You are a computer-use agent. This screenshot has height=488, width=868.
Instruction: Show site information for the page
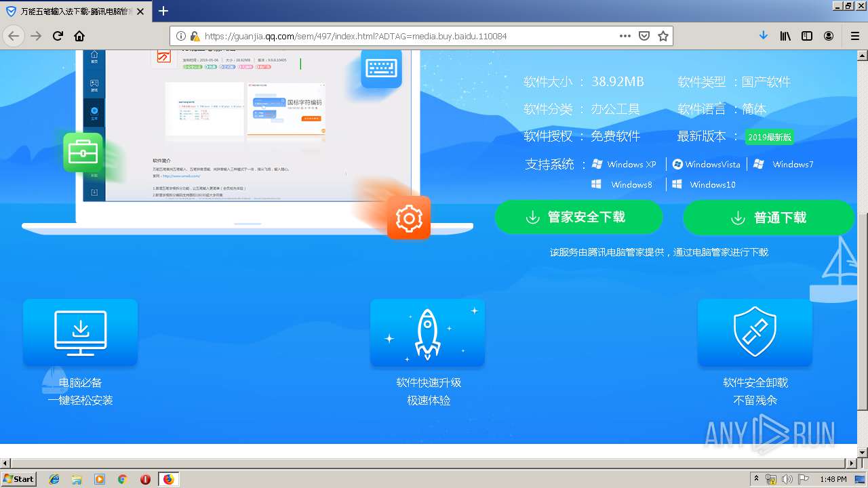(x=181, y=36)
